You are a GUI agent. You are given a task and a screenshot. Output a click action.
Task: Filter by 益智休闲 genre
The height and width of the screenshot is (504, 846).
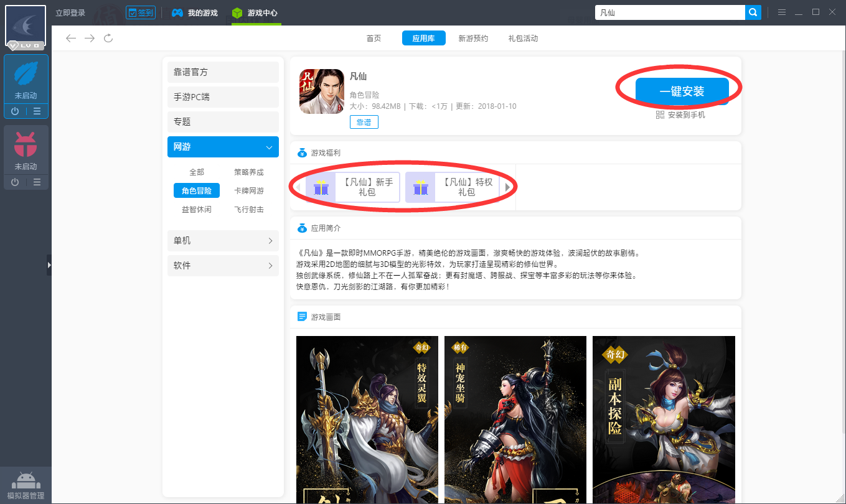(197, 210)
